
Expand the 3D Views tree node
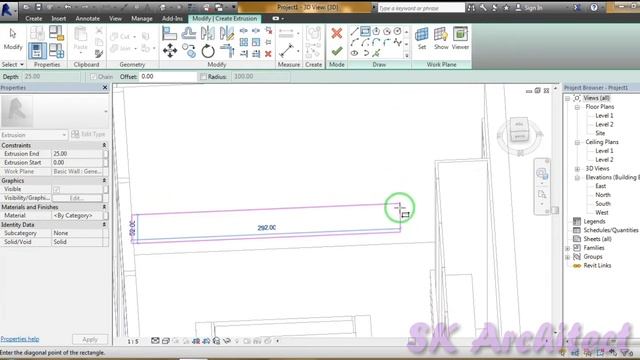click(x=577, y=169)
